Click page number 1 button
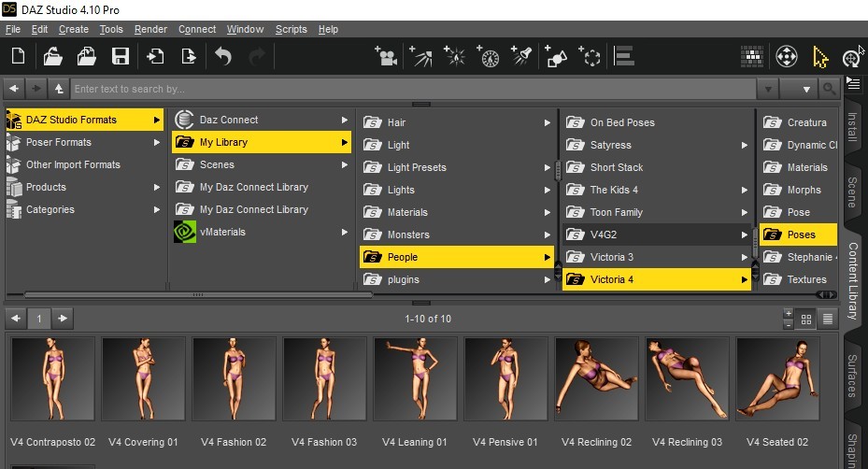 (x=38, y=319)
